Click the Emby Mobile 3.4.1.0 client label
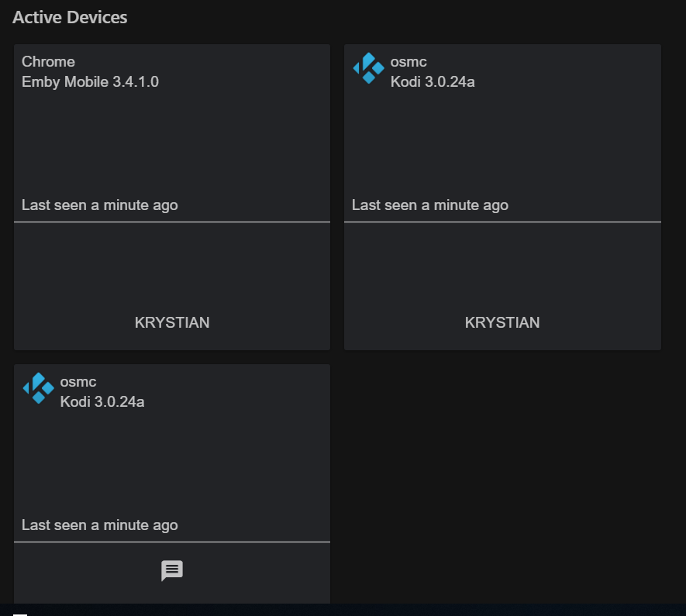 point(90,81)
